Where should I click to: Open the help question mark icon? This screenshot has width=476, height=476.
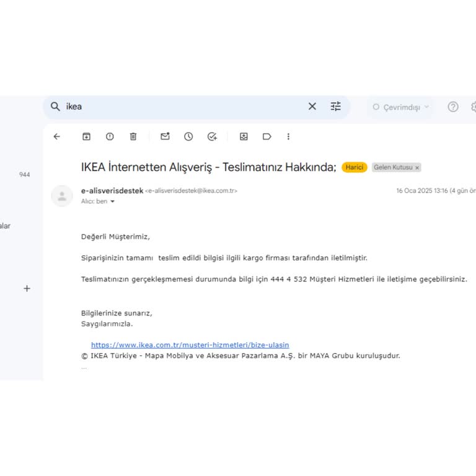click(453, 107)
